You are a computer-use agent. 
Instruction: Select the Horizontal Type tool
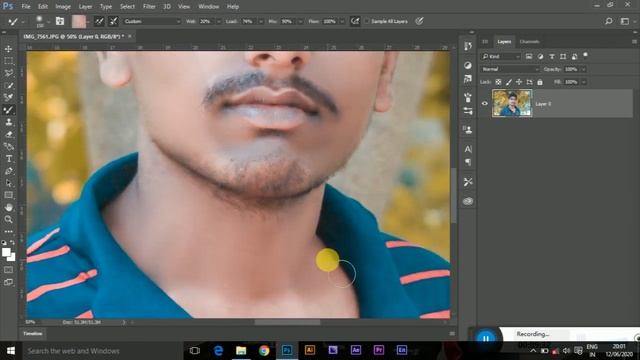click(9, 159)
